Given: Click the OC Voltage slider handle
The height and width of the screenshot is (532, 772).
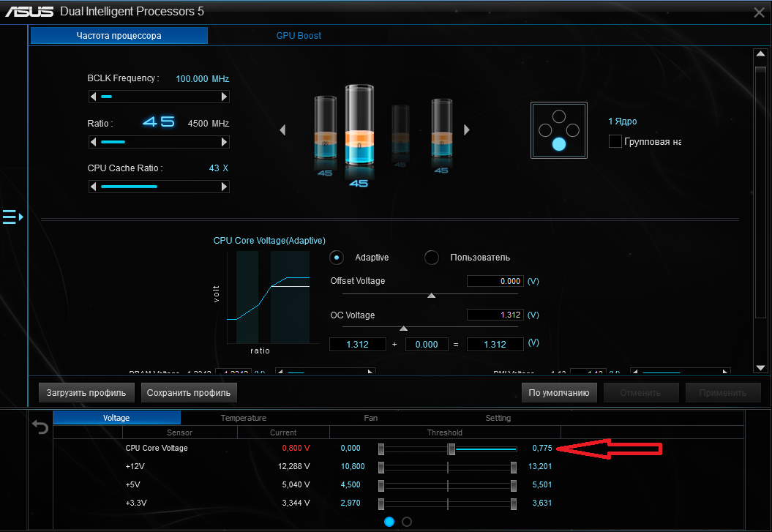Looking at the screenshot, I should (404, 328).
